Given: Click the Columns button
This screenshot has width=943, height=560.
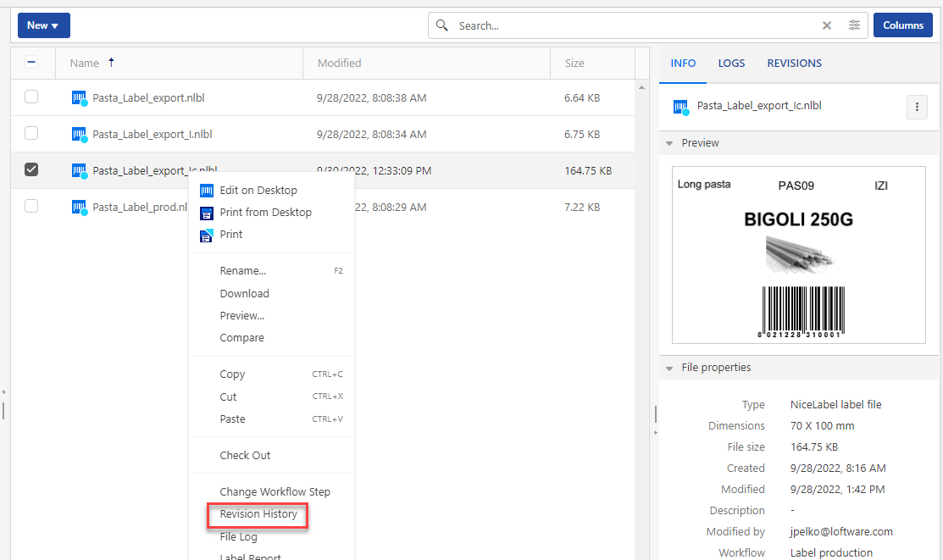Looking at the screenshot, I should coord(902,25).
